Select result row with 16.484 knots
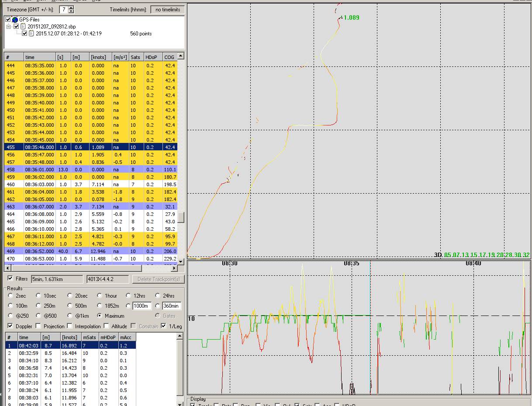Viewport: 532px width, 406px height. [x=70, y=353]
